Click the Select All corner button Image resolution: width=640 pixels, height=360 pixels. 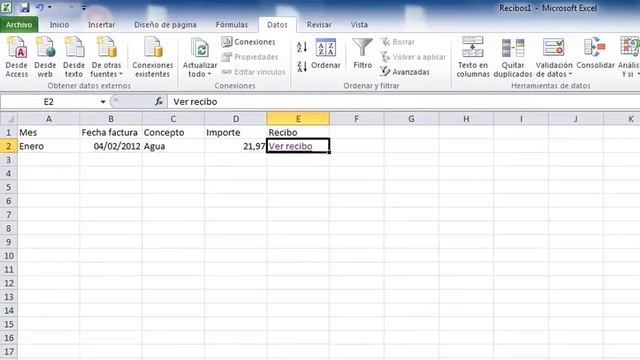[x=9, y=119]
